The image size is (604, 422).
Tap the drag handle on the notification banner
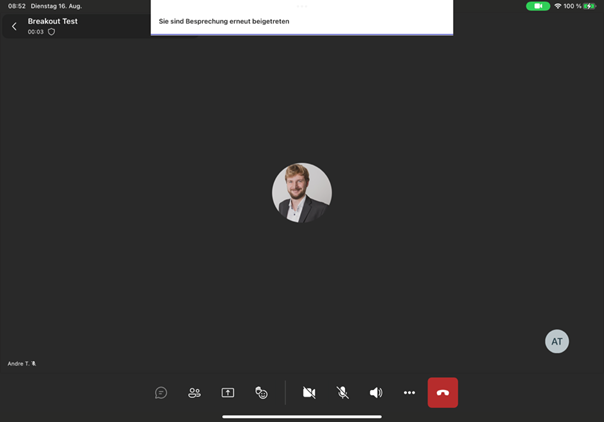[302, 6]
